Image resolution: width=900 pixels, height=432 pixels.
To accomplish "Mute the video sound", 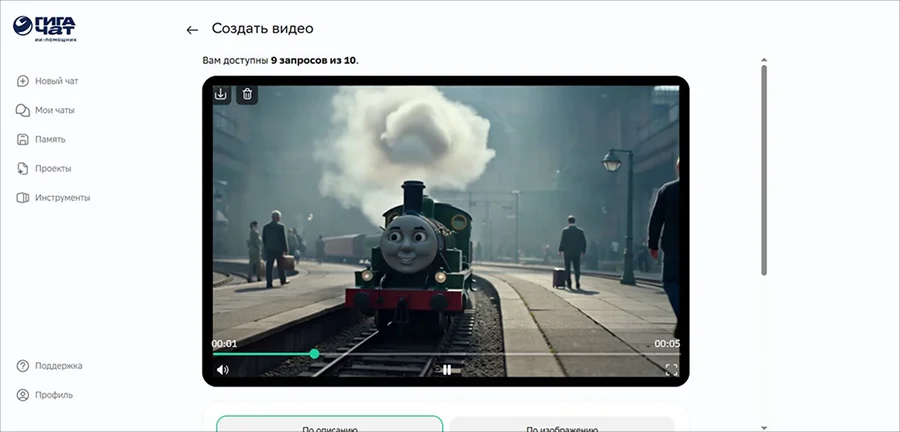I will point(222,369).
